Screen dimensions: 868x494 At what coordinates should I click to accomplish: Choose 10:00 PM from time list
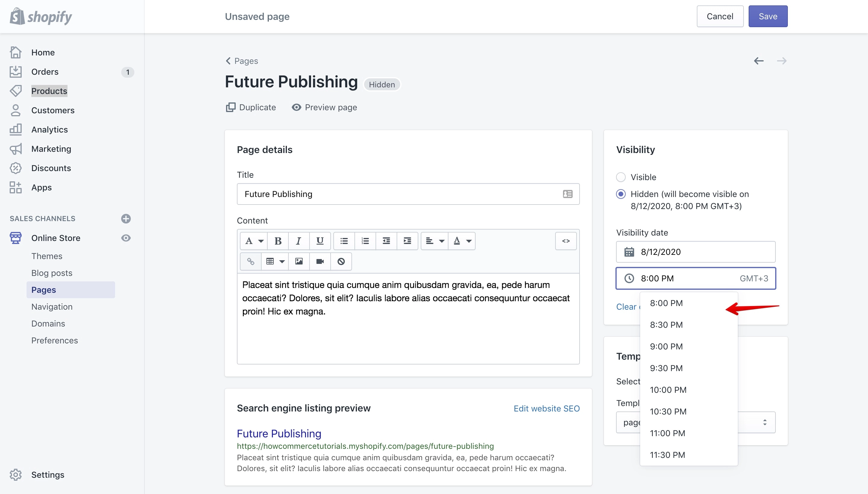[x=688, y=390]
